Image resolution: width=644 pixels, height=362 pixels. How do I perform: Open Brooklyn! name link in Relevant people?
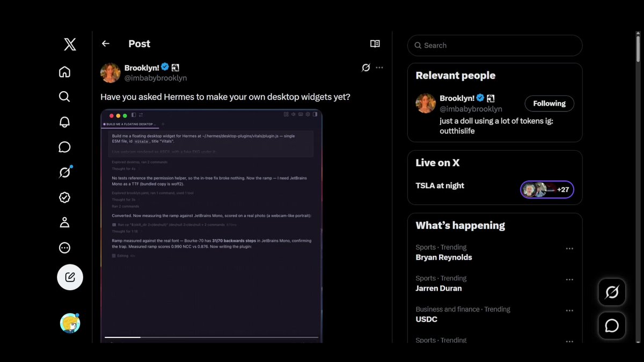coord(457,98)
